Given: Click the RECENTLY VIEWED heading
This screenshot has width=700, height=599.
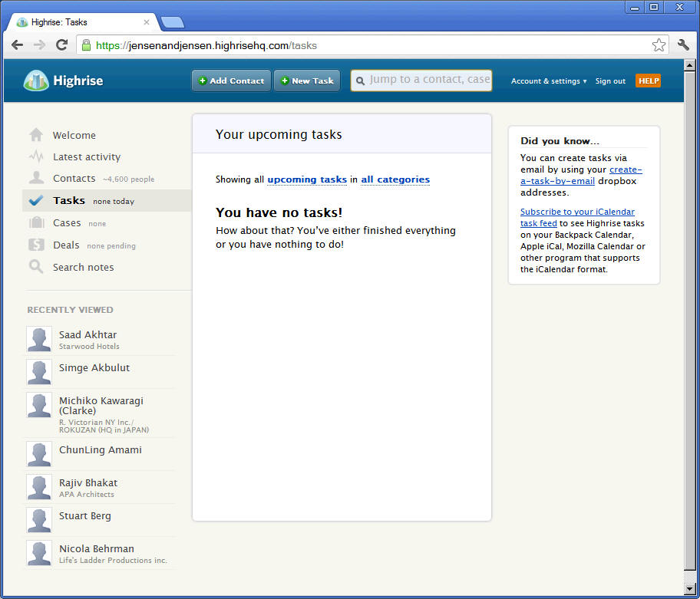Looking at the screenshot, I should (x=70, y=310).
